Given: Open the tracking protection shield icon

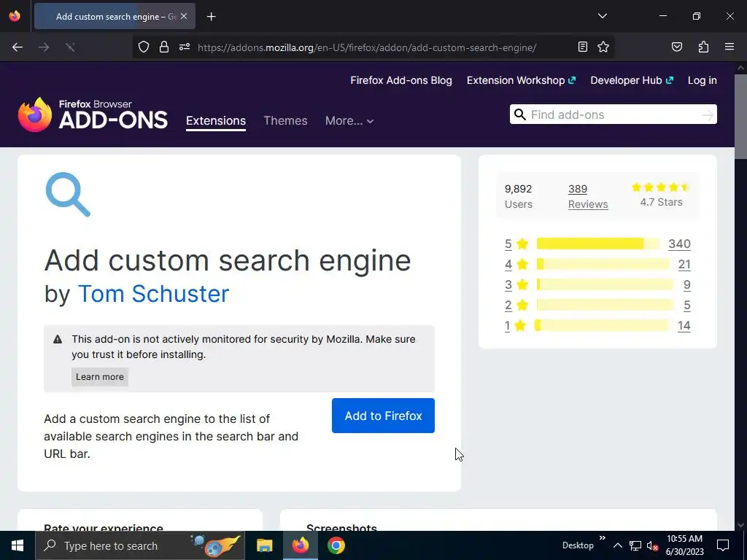Looking at the screenshot, I should tap(144, 47).
